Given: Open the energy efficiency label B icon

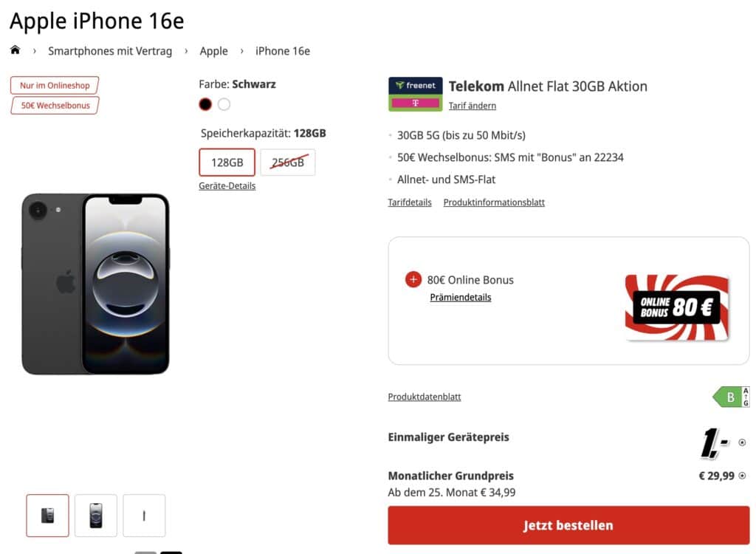Looking at the screenshot, I should pyautogui.click(x=731, y=397).
